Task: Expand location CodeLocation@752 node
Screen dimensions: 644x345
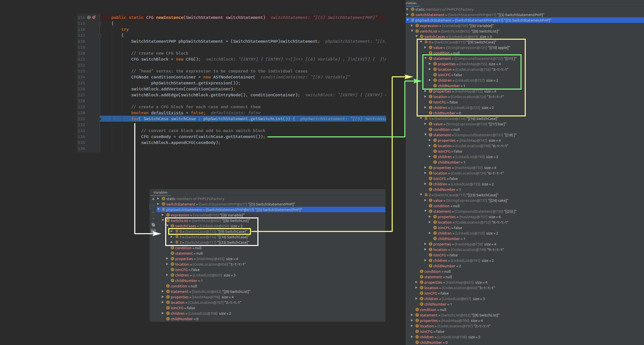Action: pyautogui.click(x=430, y=222)
